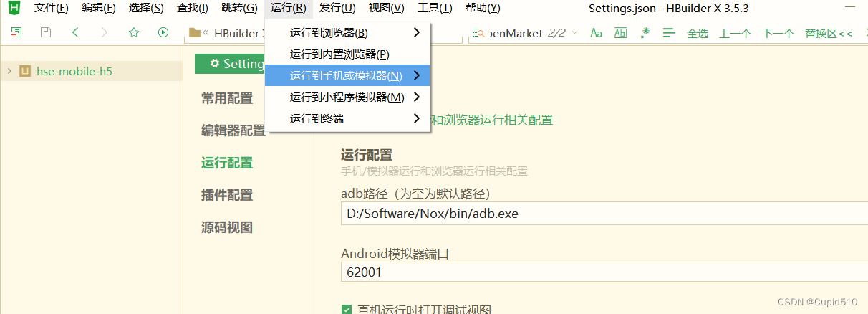Click 全选 select all button
The image size is (868, 314).
[x=698, y=33]
